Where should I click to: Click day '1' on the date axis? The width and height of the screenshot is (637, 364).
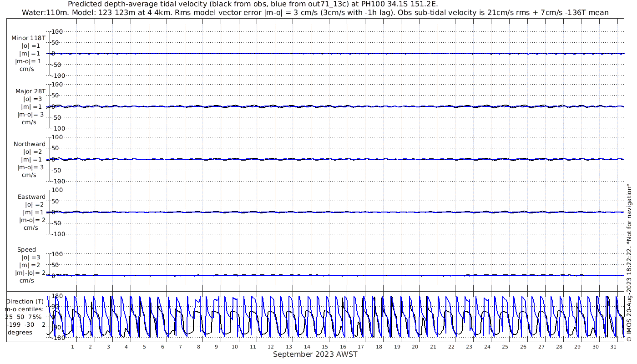coord(72,347)
